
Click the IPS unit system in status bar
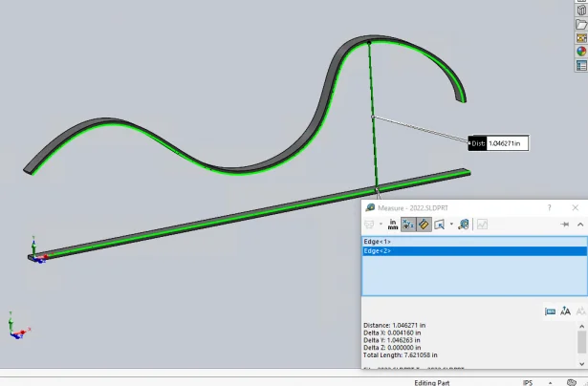coord(527,382)
